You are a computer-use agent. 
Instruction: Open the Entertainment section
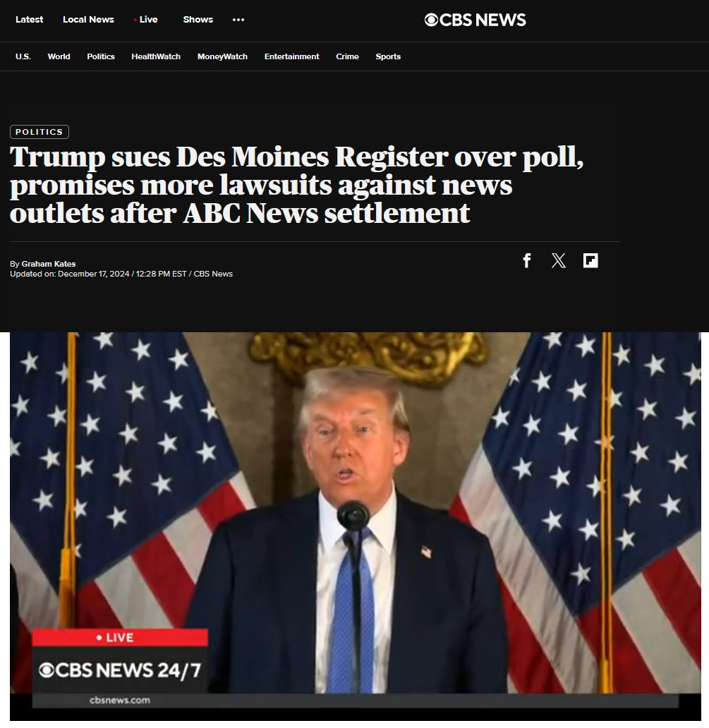click(x=291, y=56)
